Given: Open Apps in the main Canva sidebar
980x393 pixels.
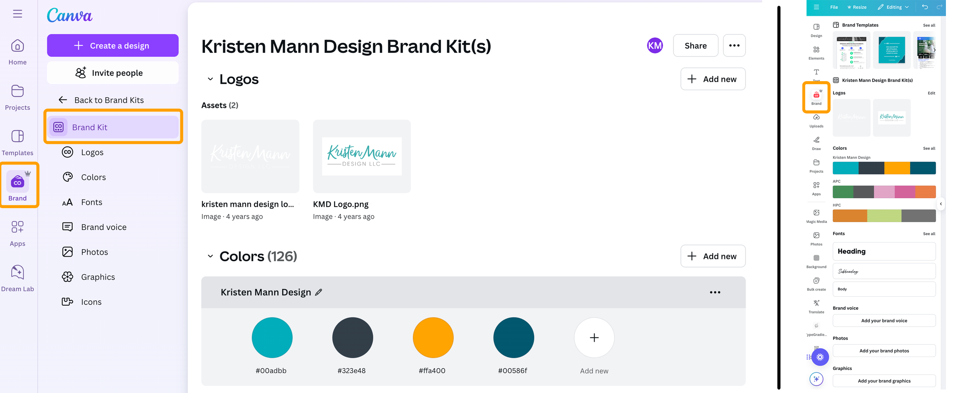Looking at the screenshot, I should tap(17, 234).
